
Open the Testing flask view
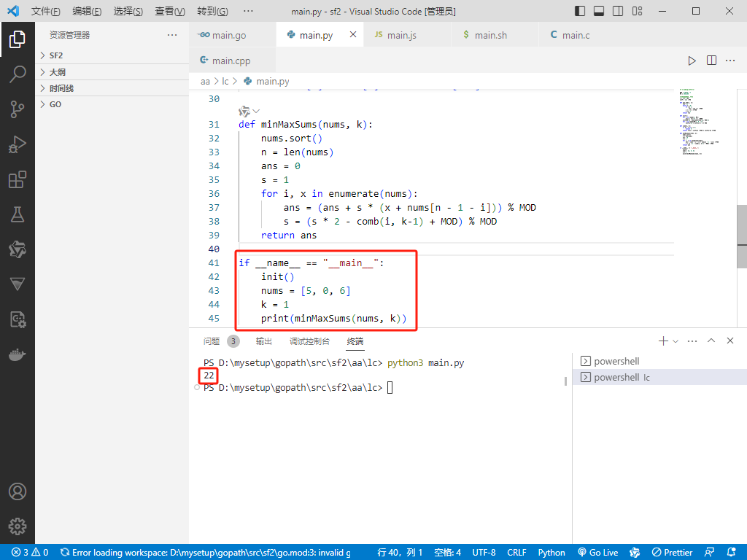click(x=18, y=214)
